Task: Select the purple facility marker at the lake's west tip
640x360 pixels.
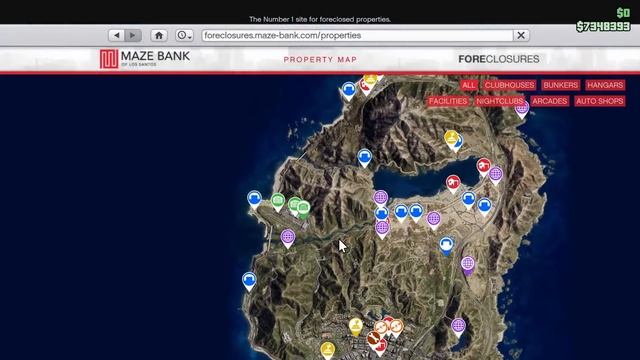Action: (x=380, y=198)
